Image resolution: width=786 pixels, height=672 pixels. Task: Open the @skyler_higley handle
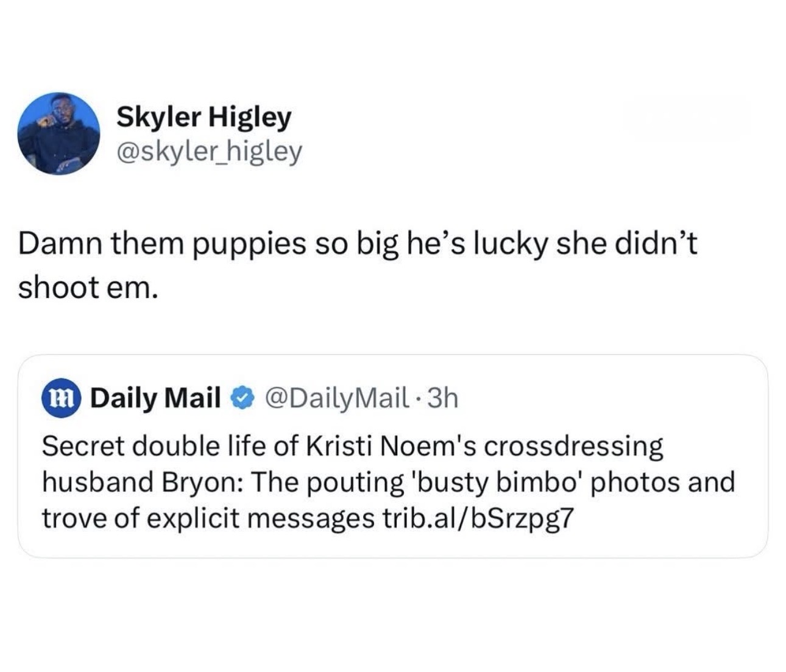pos(208,152)
